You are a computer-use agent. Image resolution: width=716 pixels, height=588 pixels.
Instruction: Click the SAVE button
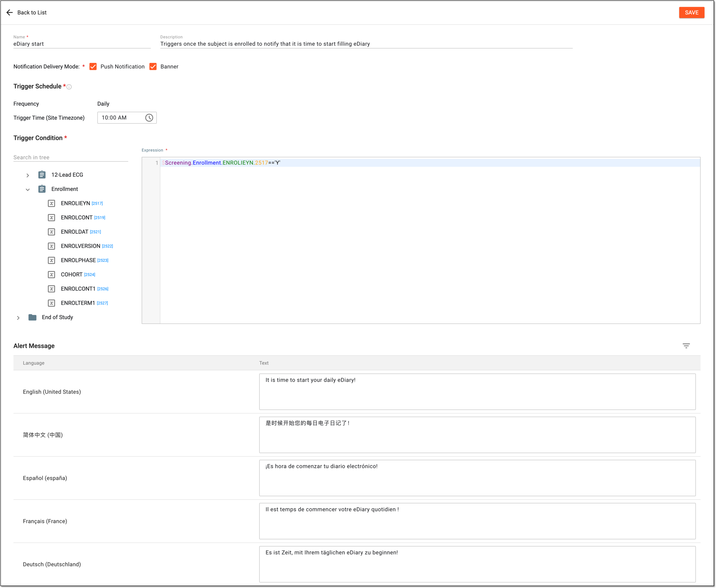[x=691, y=13]
